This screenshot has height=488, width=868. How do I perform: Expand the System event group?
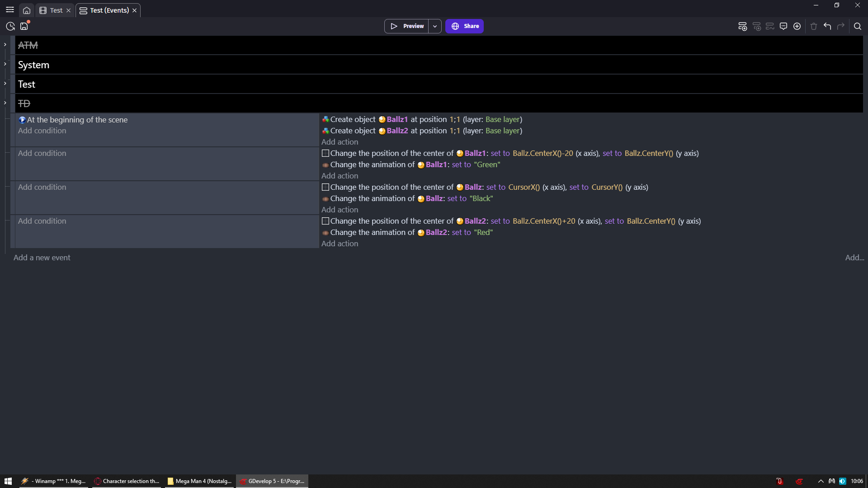click(x=5, y=64)
